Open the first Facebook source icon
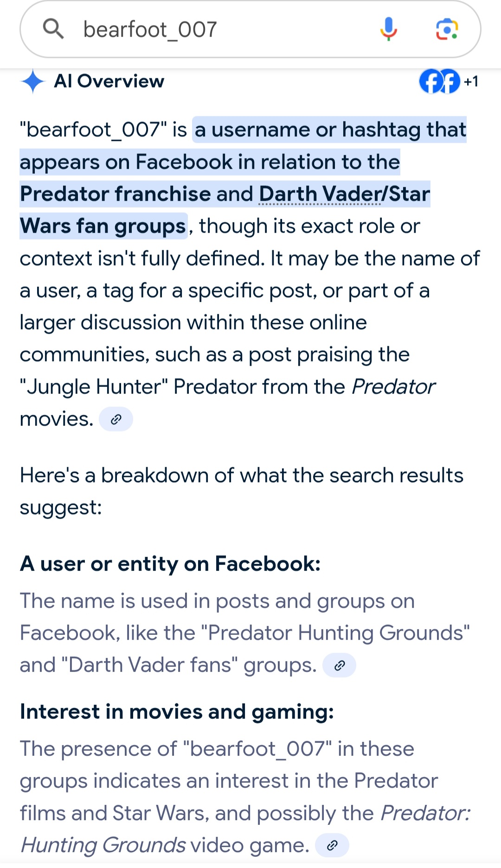 (430, 82)
